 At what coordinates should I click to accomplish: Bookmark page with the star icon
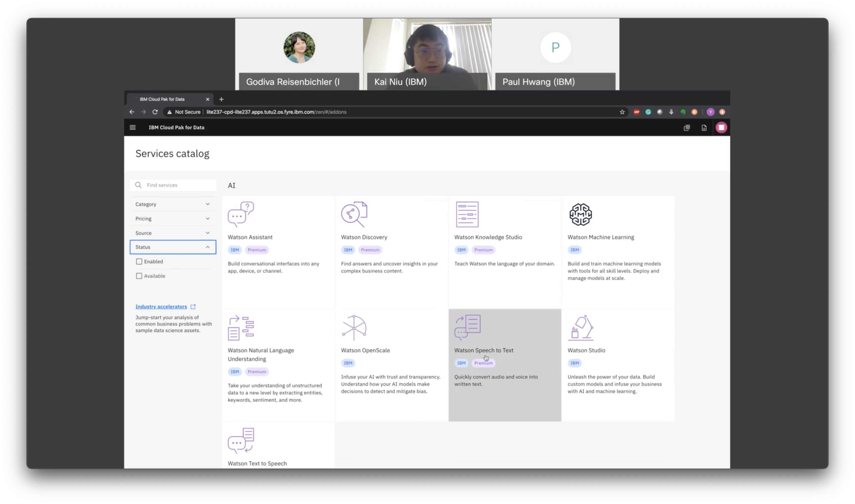pyautogui.click(x=622, y=112)
